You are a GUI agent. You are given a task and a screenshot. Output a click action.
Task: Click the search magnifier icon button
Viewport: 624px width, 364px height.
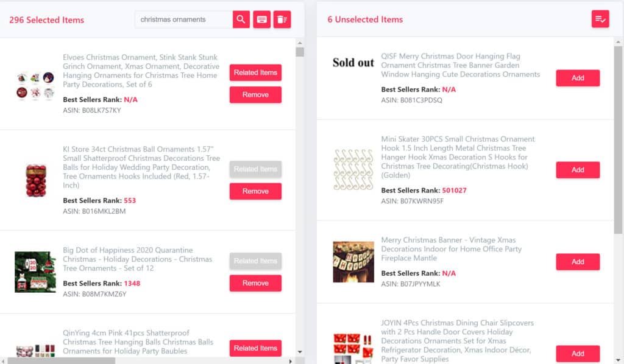tap(241, 19)
